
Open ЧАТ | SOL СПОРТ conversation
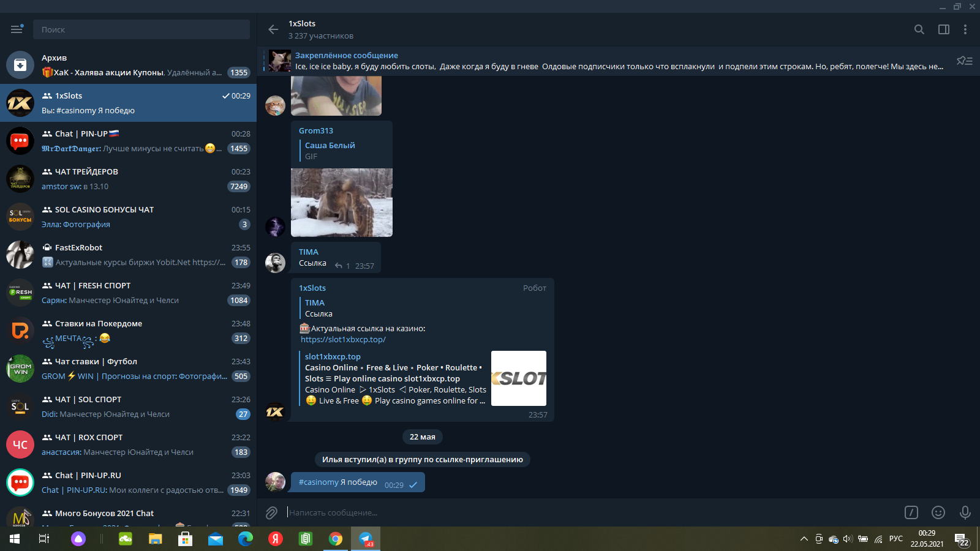click(129, 407)
